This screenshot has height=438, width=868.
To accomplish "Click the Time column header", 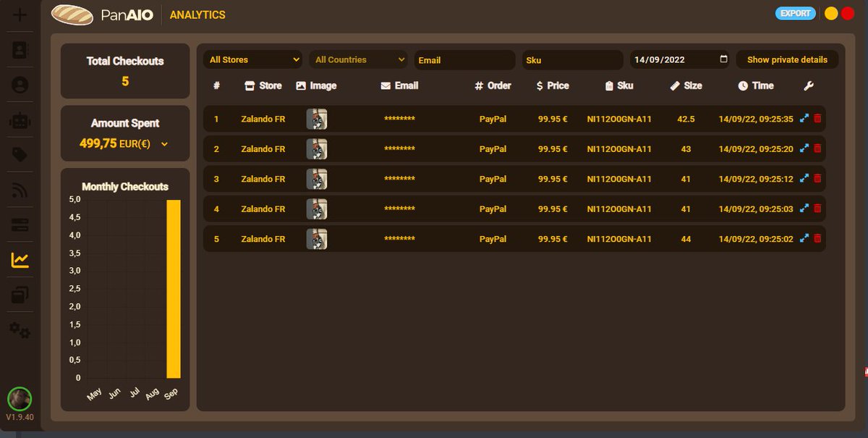I will [x=756, y=85].
